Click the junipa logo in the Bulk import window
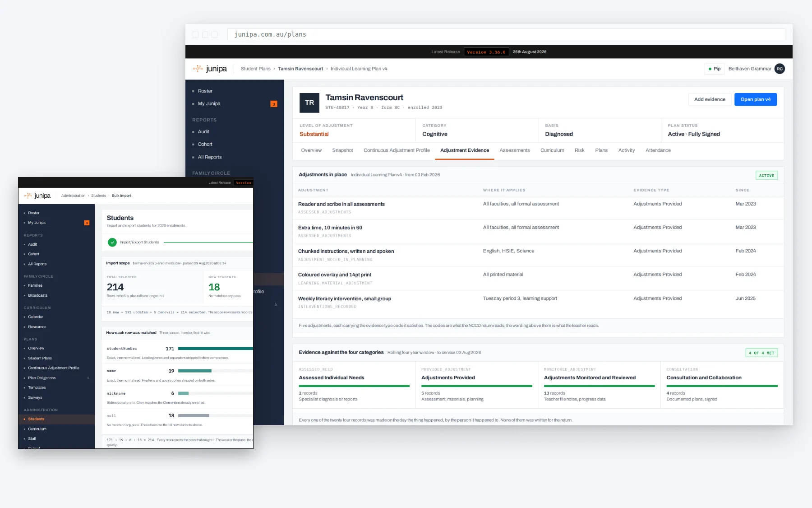 (x=37, y=196)
